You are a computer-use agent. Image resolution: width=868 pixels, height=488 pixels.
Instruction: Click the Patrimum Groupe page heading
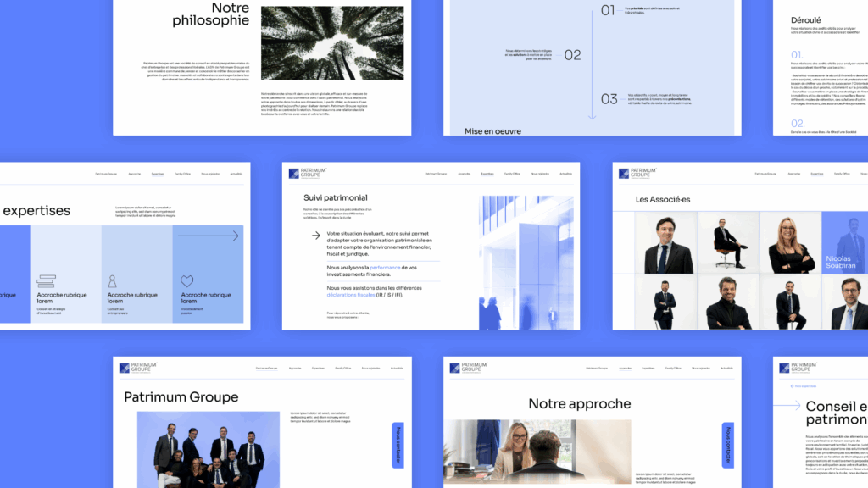coord(181,397)
